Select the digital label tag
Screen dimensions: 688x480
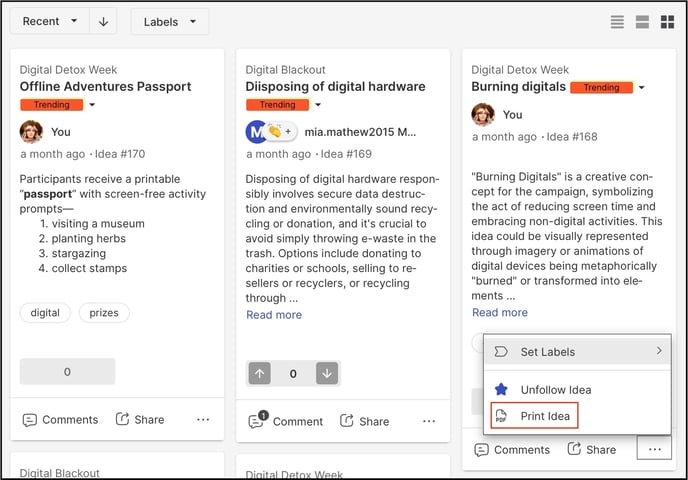[x=45, y=313]
